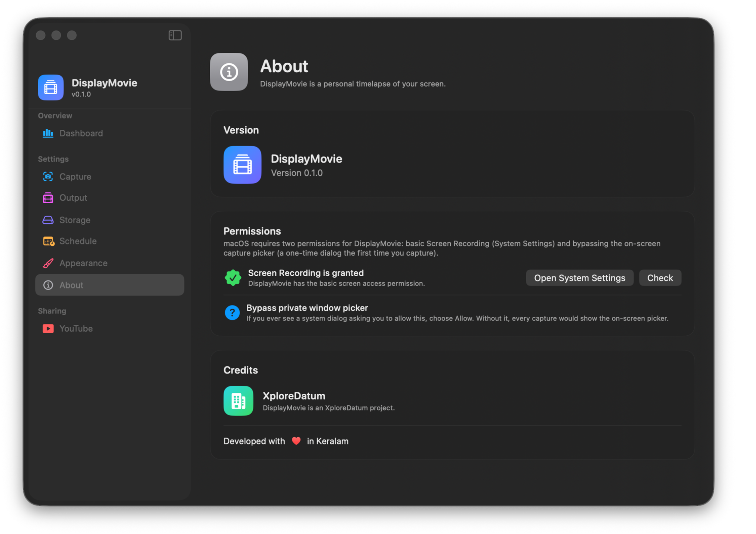Open YouTube sharing page
756x534 pixels.
tap(110, 329)
